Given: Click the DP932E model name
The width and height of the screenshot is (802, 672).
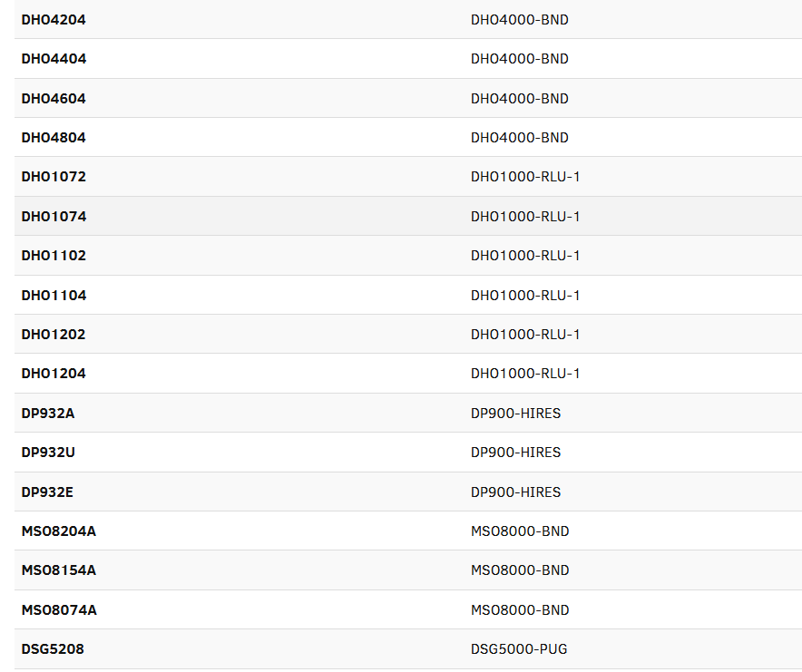Looking at the screenshot, I should pyautogui.click(x=48, y=492).
